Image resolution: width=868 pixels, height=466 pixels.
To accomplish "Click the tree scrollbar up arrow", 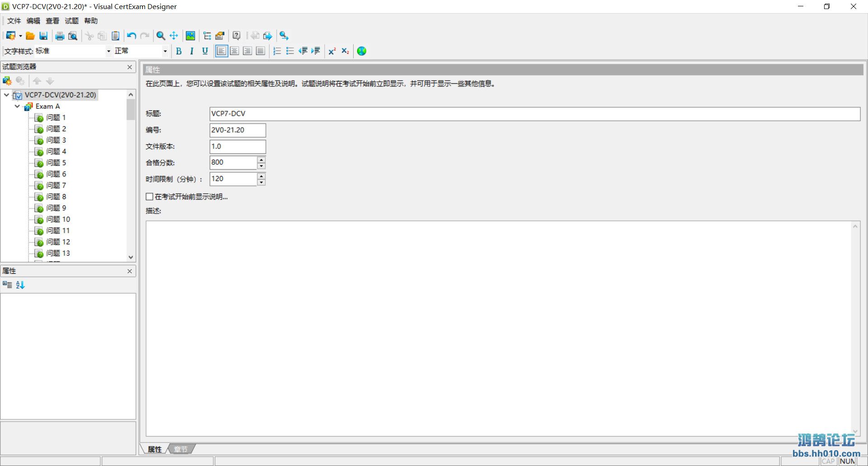I will point(131,95).
